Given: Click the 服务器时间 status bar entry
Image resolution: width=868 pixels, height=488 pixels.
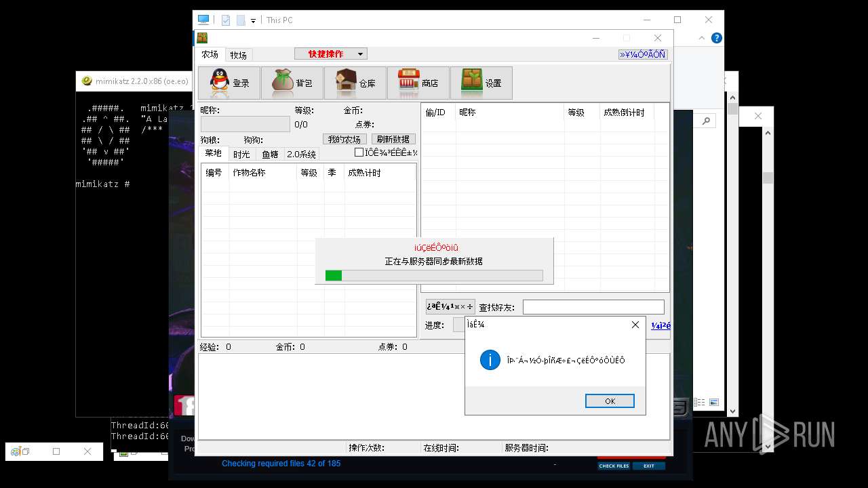Looking at the screenshot, I should tap(526, 447).
